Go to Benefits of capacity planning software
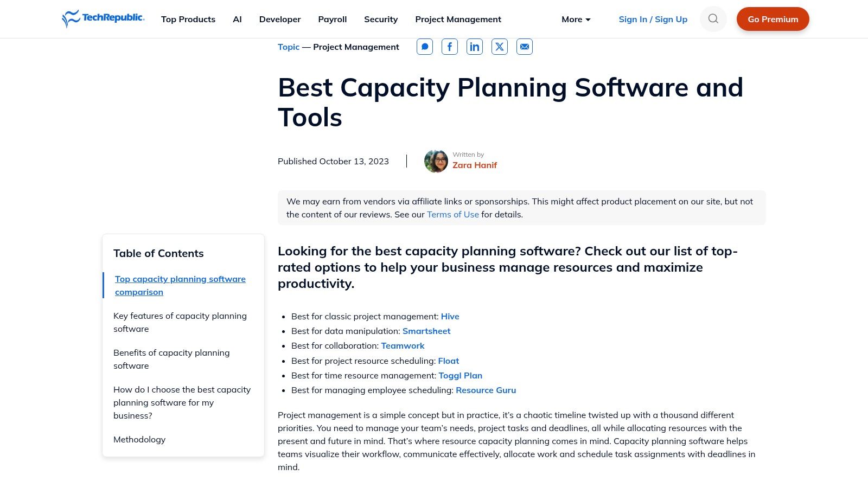The height and width of the screenshot is (488, 868). click(x=171, y=359)
